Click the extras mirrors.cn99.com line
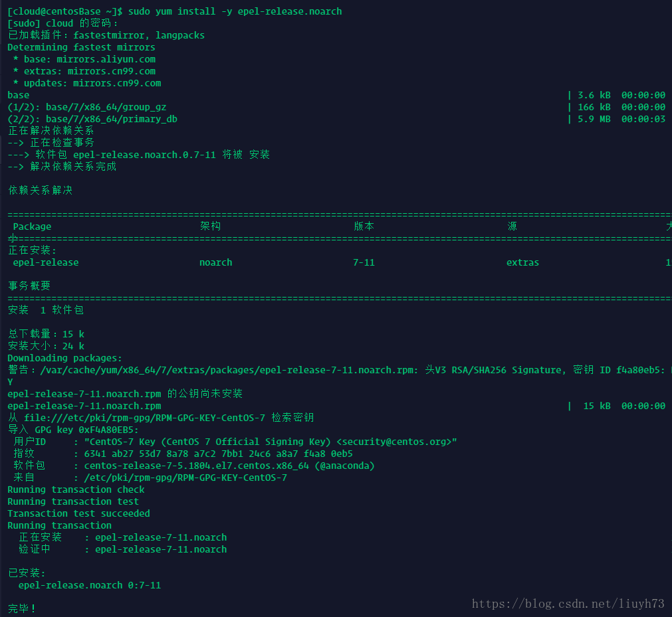The width and height of the screenshot is (672, 617). pyautogui.click(x=84, y=71)
